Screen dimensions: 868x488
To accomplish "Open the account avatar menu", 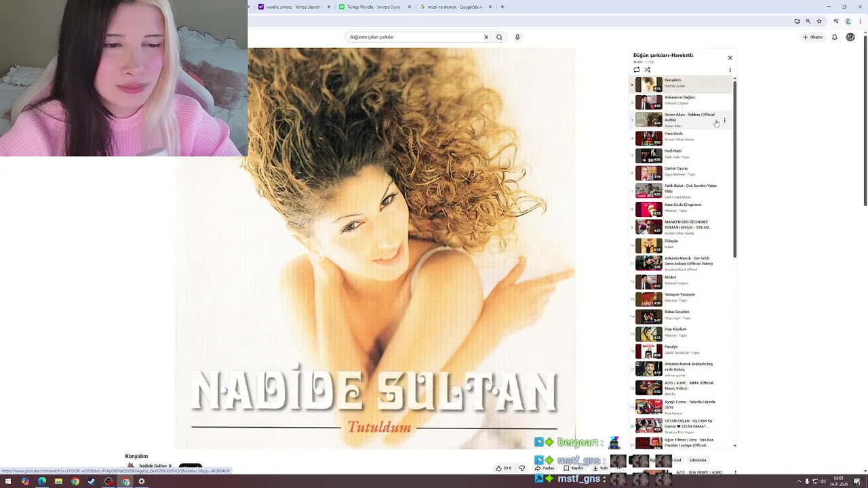I will 850,37.
